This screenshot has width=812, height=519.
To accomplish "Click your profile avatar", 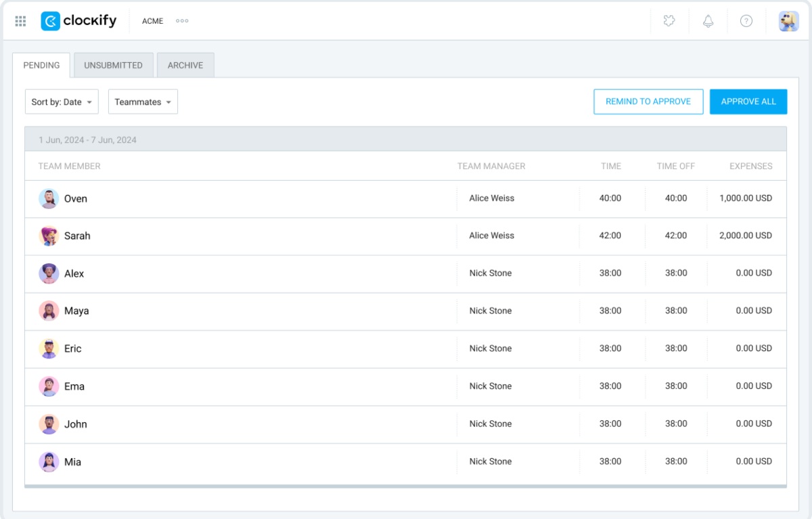I will click(x=786, y=20).
